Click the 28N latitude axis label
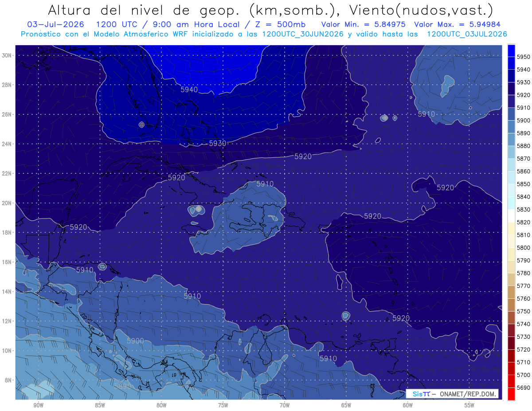The height and width of the screenshot is (411, 532). (7, 85)
